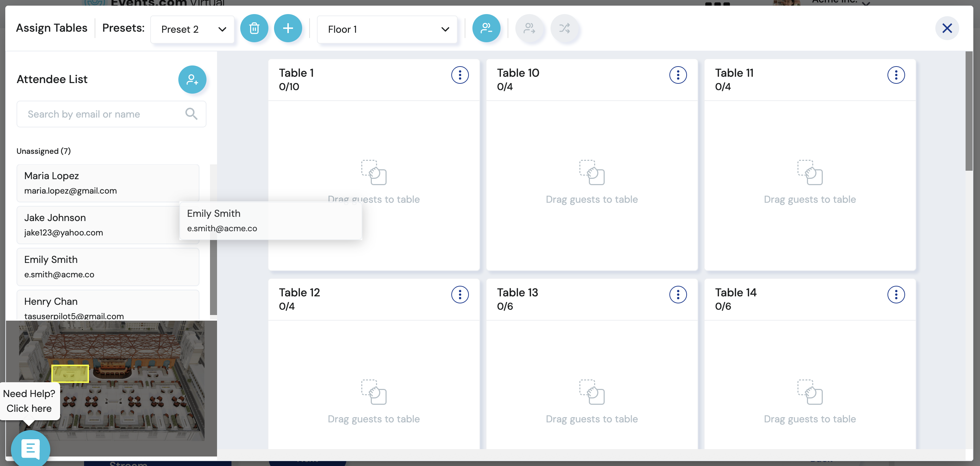This screenshot has height=466, width=980.
Task: Open Table 10 three-dot options
Action: [x=677, y=75]
